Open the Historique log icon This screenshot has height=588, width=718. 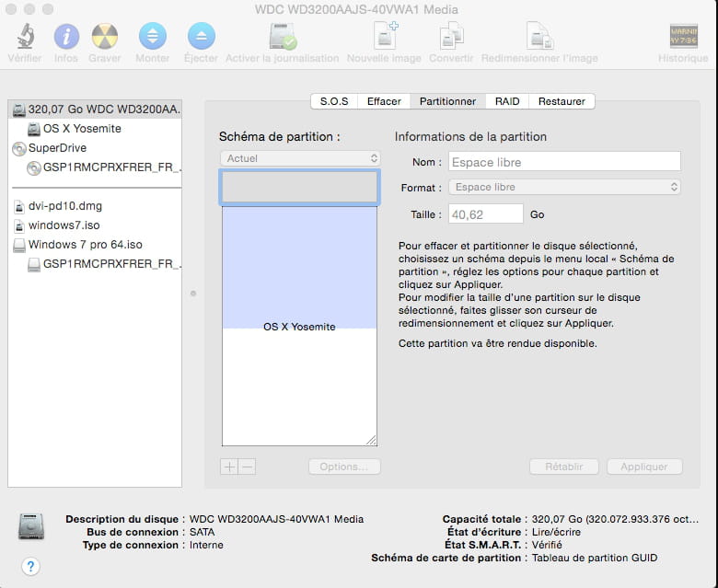pyautogui.click(x=683, y=36)
